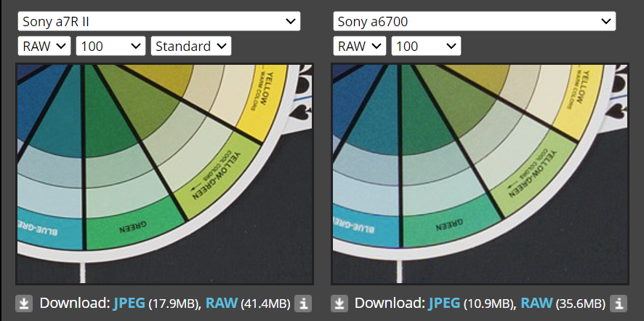Change ISO 100 dropdown under Sony a6700
The height and width of the screenshot is (321, 644).
click(426, 47)
